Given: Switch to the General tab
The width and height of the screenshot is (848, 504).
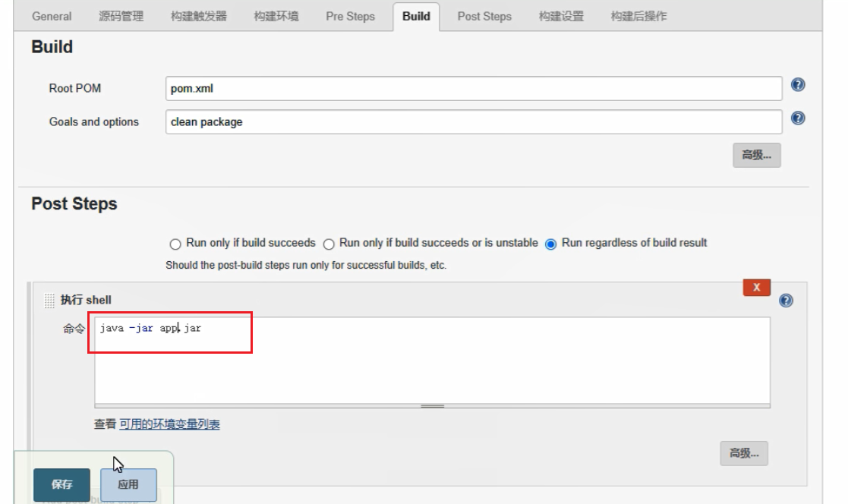Looking at the screenshot, I should (x=52, y=16).
